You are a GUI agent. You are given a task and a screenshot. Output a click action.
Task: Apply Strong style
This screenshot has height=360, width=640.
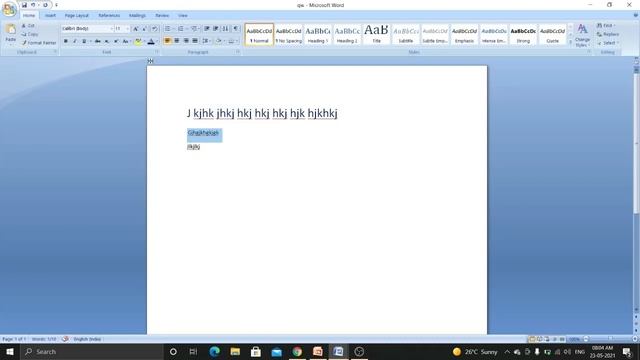pos(523,35)
